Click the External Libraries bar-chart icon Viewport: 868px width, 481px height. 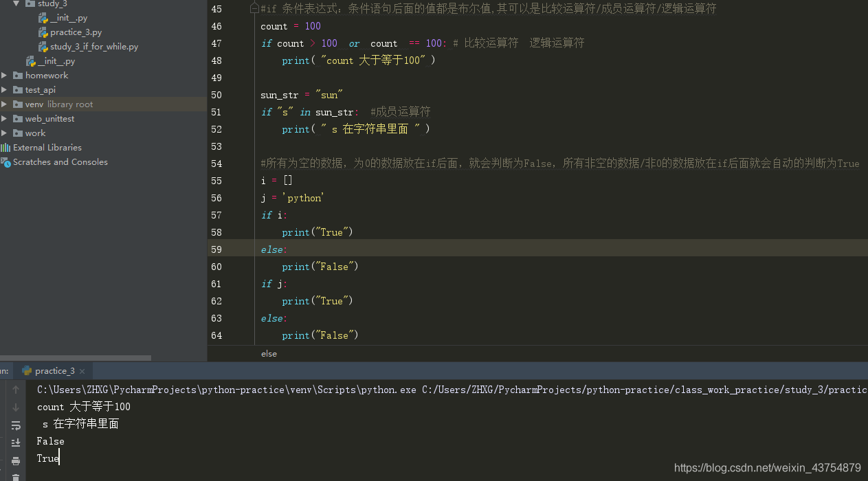pos(5,148)
